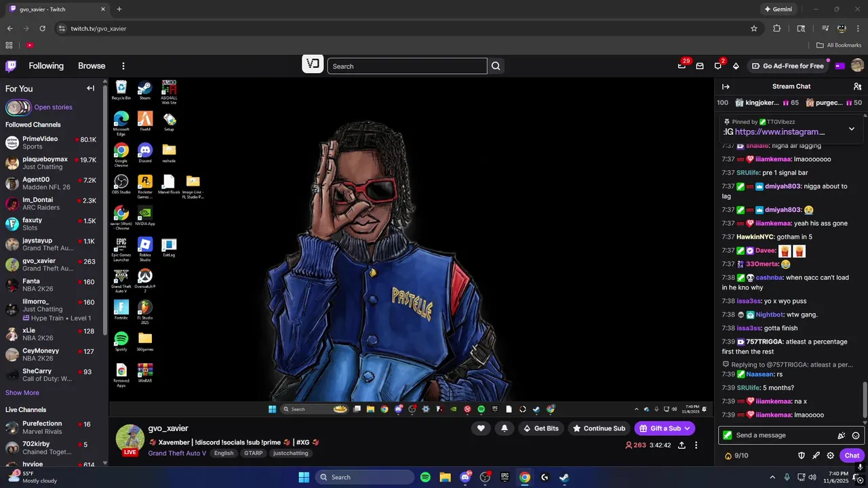The image size is (868, 488).
Task: Open PrimeVideo in followed channels
Action: tap(53, 142)
